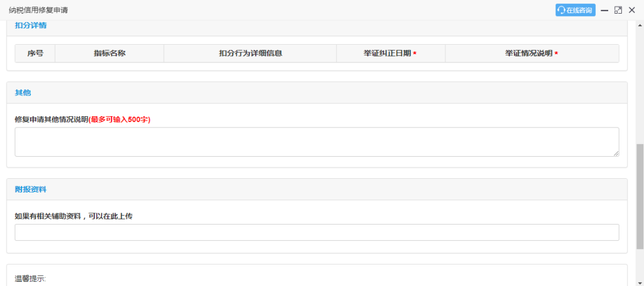Screen dimensions: 644x286
Task: Click the 如果有相关辅助资料，可以在此上传 label
Action: coord(73,216)
